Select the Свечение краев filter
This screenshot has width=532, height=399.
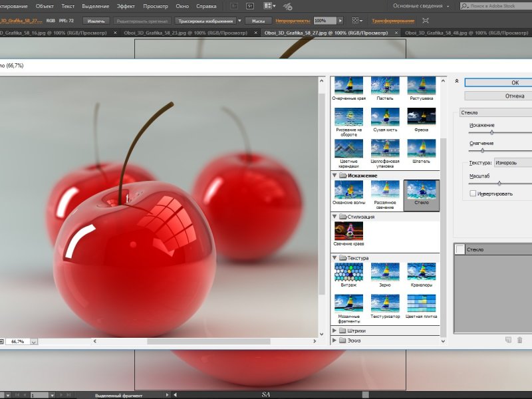(x=348, y=234)
